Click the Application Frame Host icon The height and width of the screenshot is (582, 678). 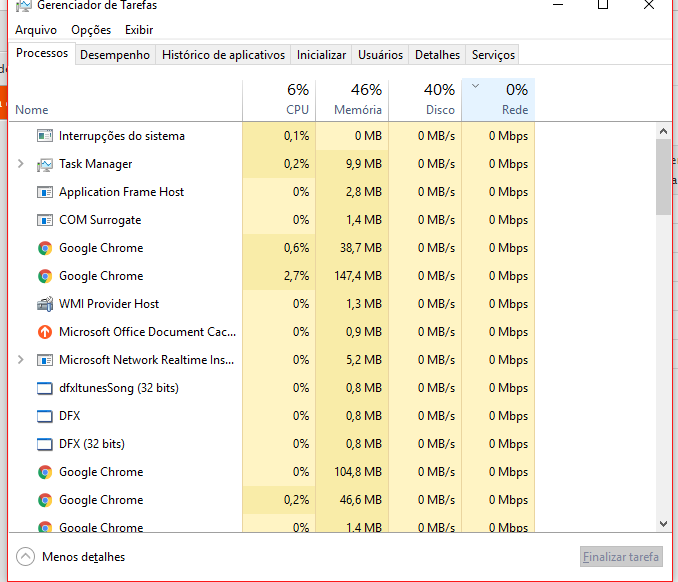pyautogui.click(x=45, y=192)
